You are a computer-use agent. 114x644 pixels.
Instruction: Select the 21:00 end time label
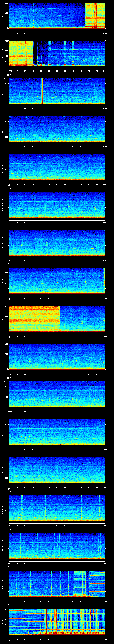click(x=105, y=336)
